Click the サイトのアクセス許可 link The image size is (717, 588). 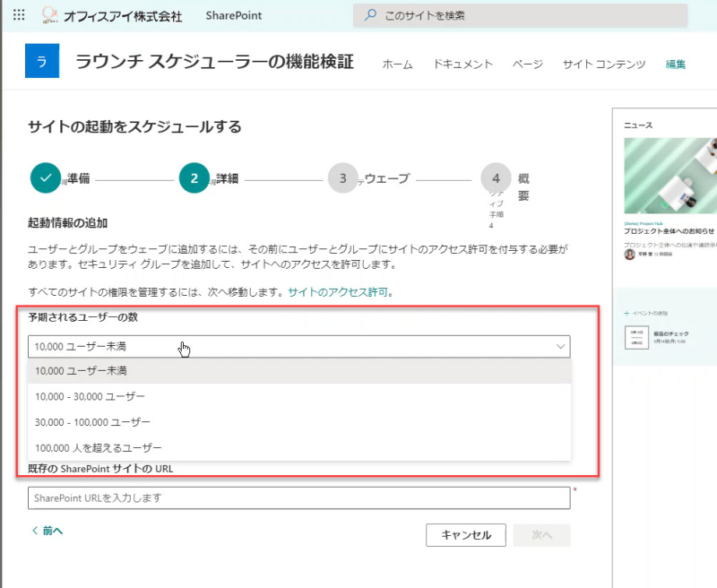338,291
